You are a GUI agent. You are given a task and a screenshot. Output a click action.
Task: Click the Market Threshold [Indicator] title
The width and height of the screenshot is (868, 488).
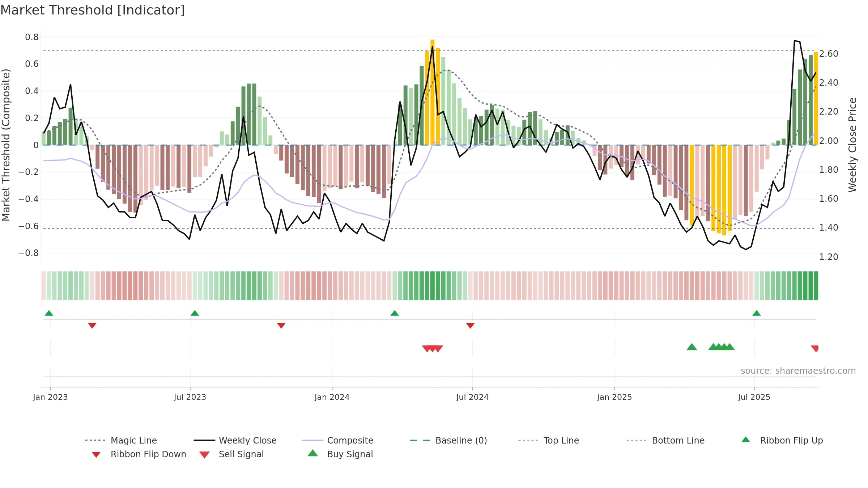tap(93, 10)
